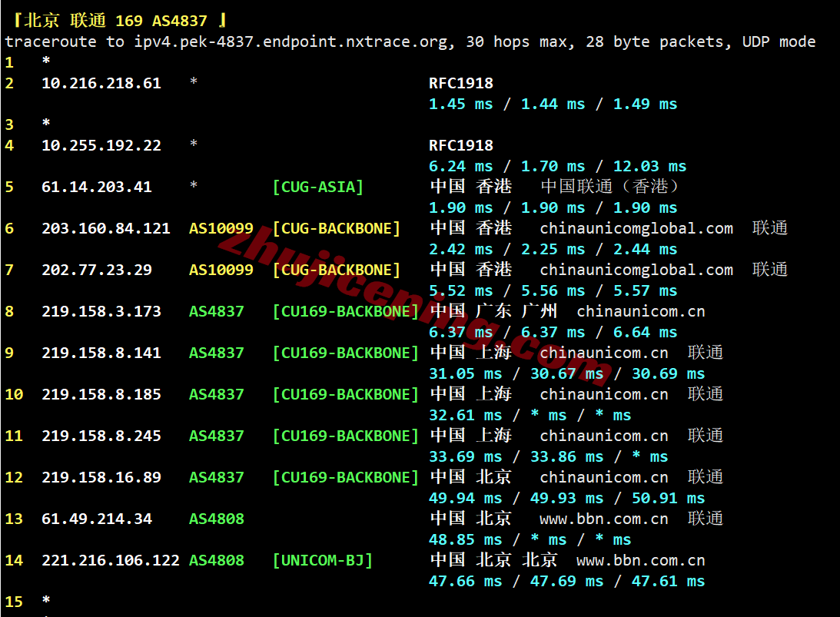Viewport: 840px width, 617px height.
Task: Select IP address 221.216.106.122
Action: coord(111,560)
